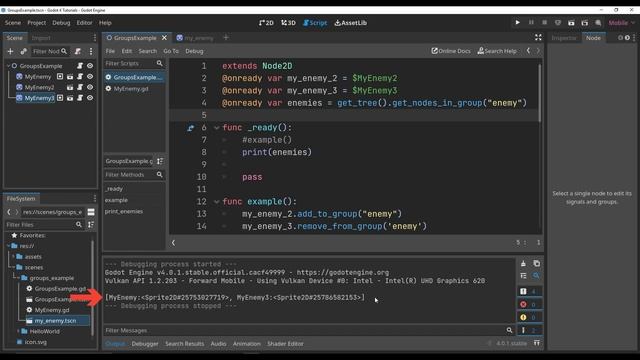Open the script attached to GroupsExample node
This screenshot has height=360, width=640.
coord(80,66)
